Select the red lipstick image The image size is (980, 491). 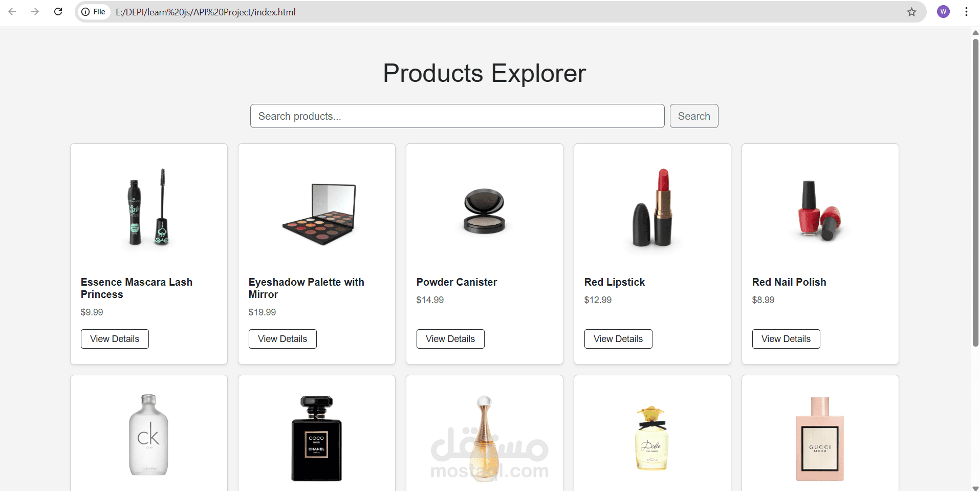[652, 208]
